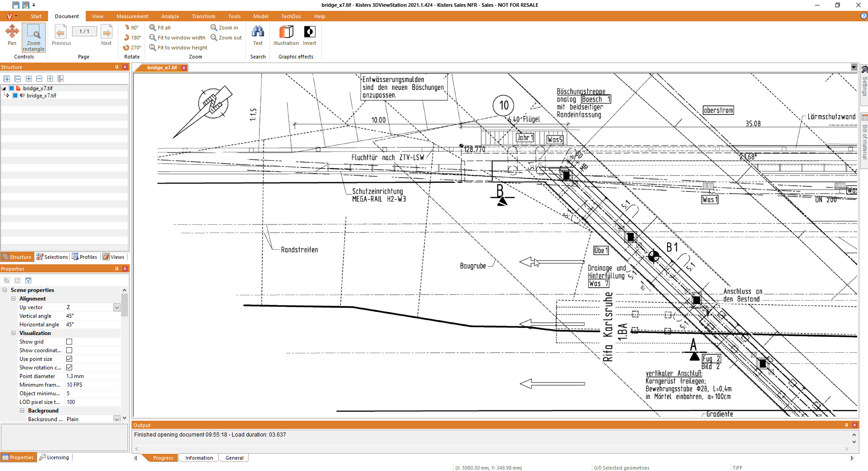
Task: Uncheck Use point size
Action: tap(69, 359)
